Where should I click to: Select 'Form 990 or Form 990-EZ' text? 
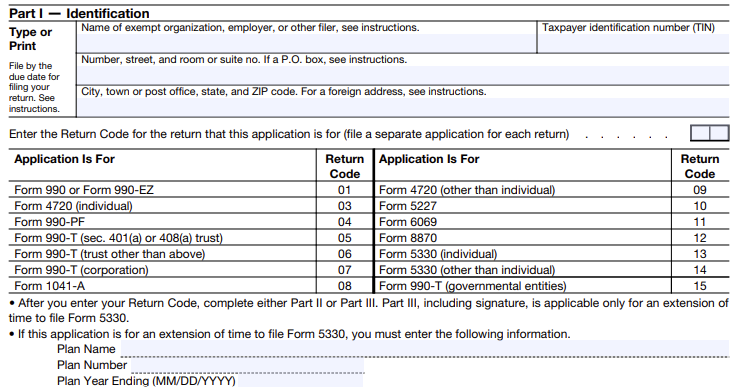click(x=84, y=190)
